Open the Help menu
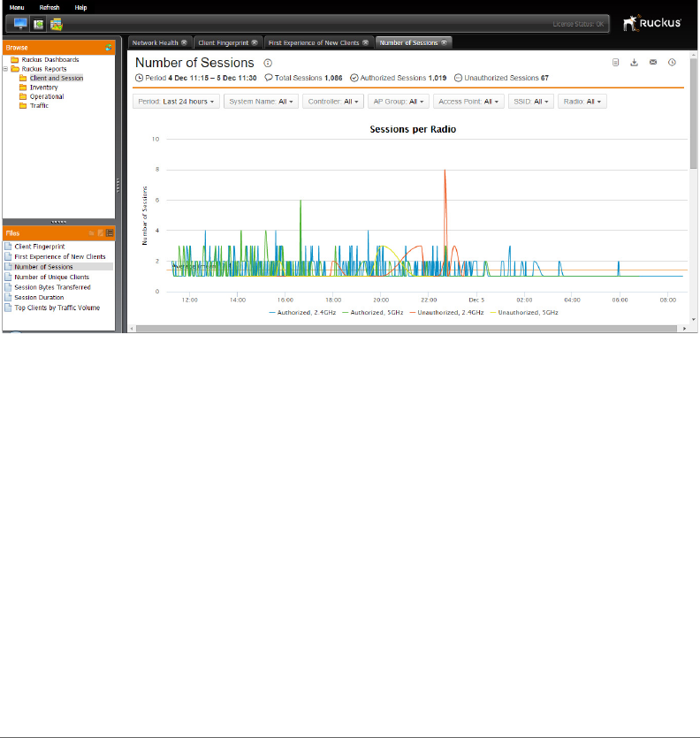 pos(80,8)
